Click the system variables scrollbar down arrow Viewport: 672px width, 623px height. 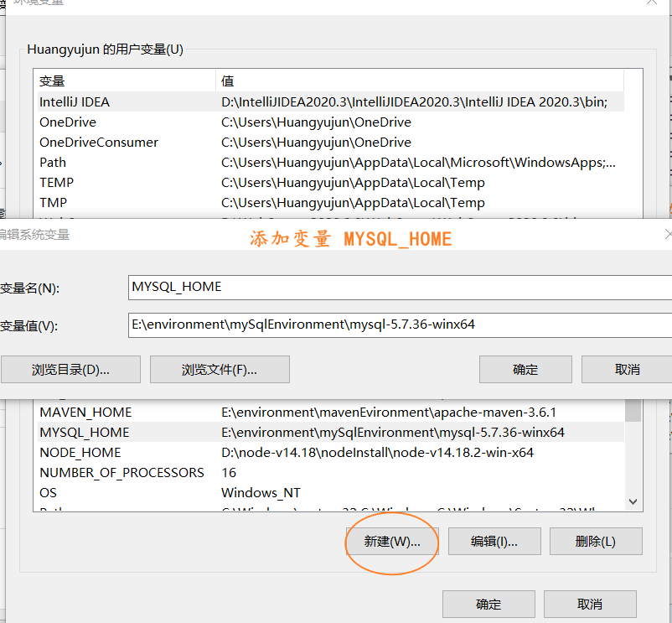click(x=633, y=501)
